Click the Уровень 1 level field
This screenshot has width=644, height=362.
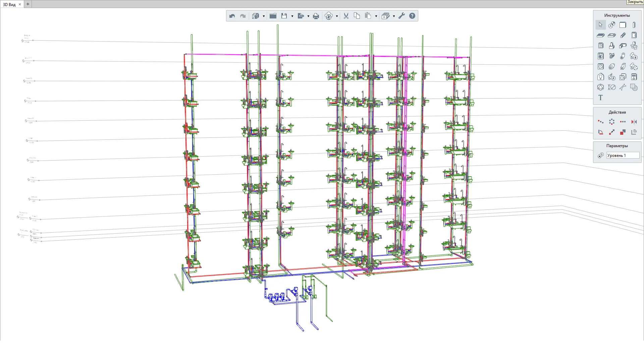(622, 156)
